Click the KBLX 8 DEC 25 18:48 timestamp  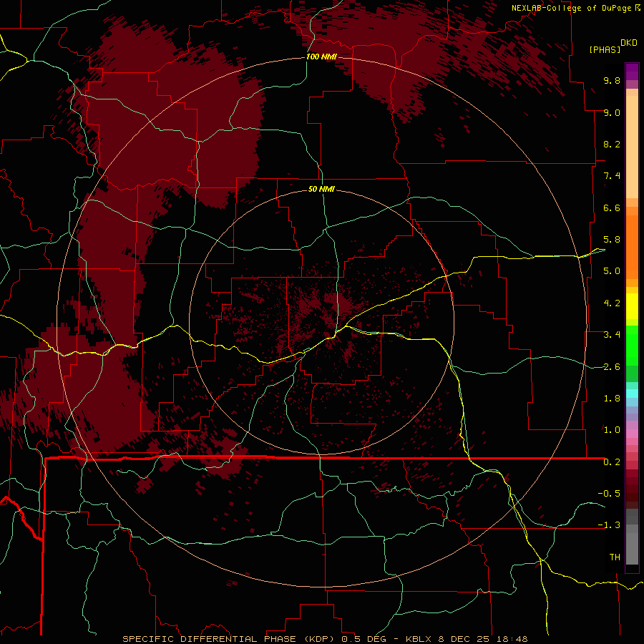(467, 639)
